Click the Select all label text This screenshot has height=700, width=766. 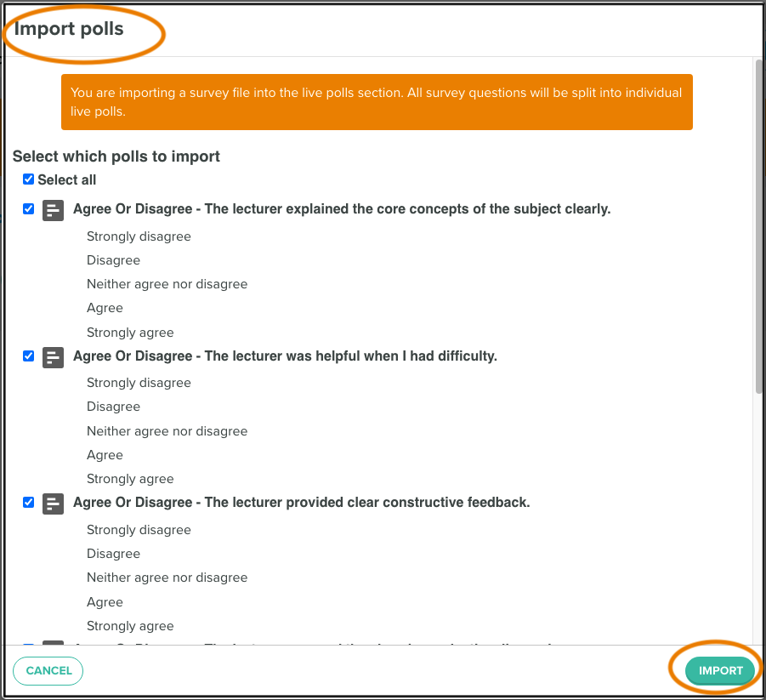pyautogui.click(x=67, y=179)
